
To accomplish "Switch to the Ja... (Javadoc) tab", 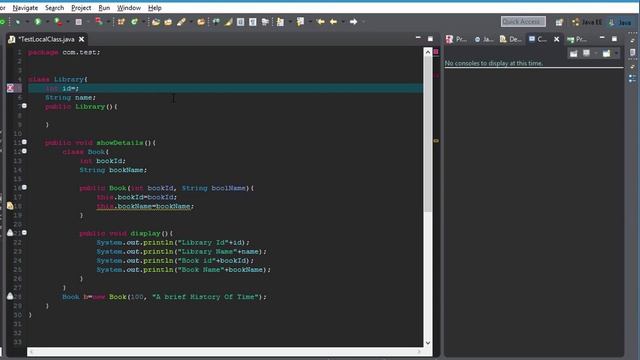I will (484, 39).
